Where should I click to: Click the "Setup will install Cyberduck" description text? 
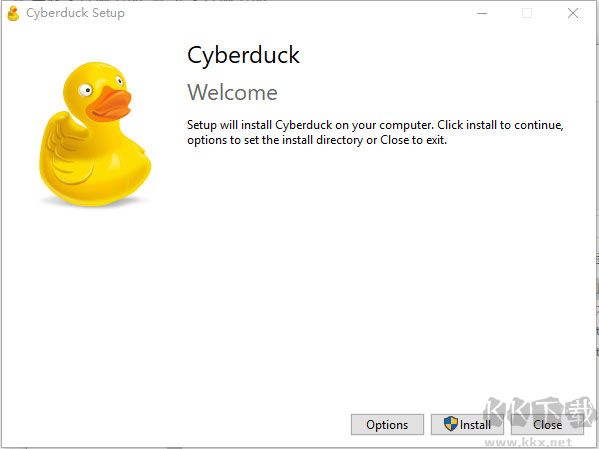(375, 132)
